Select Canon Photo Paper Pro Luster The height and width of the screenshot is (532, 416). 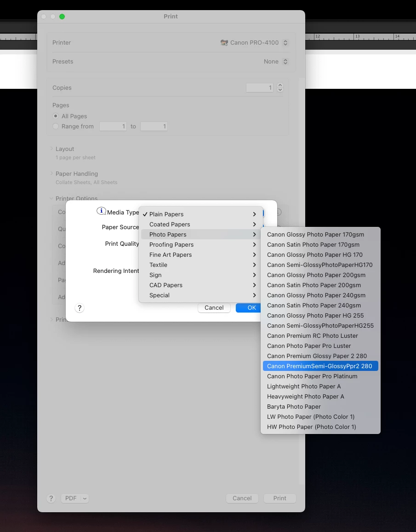point(320,346)
